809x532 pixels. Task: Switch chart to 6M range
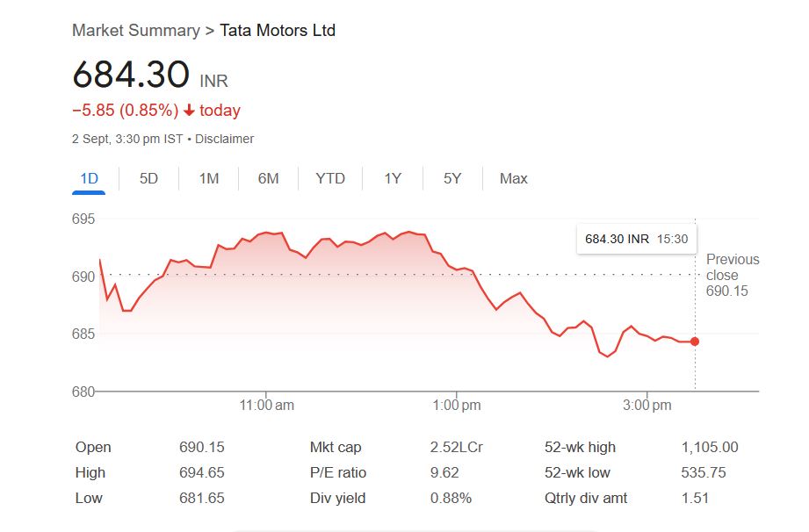click(268, 178)
